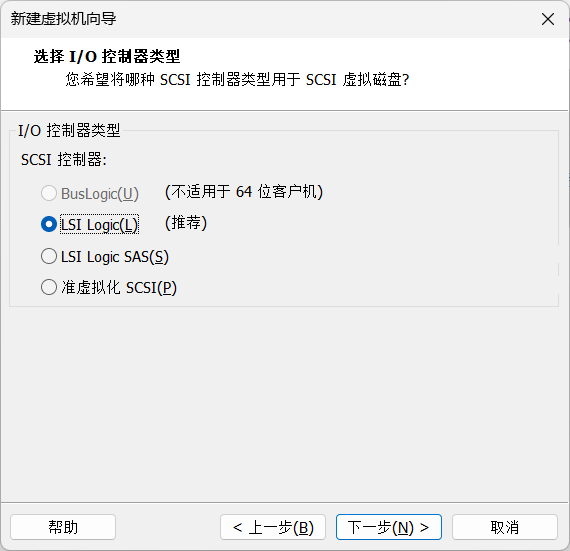
Task: Click the LSI Logic(L) label text
Action: coord(99,225)
